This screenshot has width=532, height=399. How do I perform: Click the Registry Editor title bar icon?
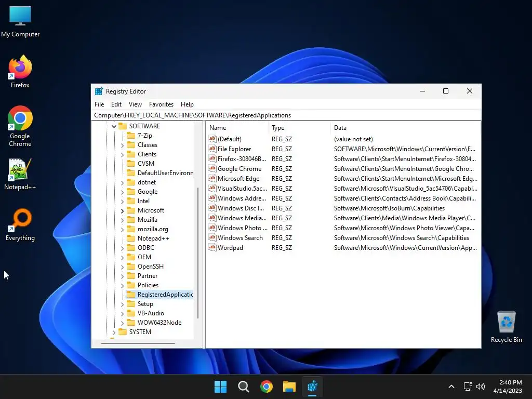pos(99,91)
